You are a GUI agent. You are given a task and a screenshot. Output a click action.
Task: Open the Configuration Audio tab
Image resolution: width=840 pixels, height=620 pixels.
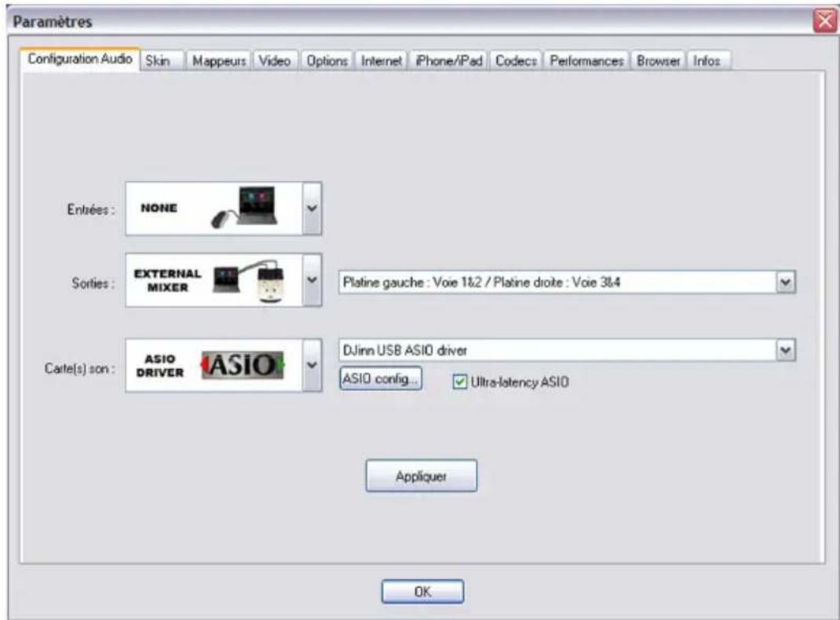point(80,59)
